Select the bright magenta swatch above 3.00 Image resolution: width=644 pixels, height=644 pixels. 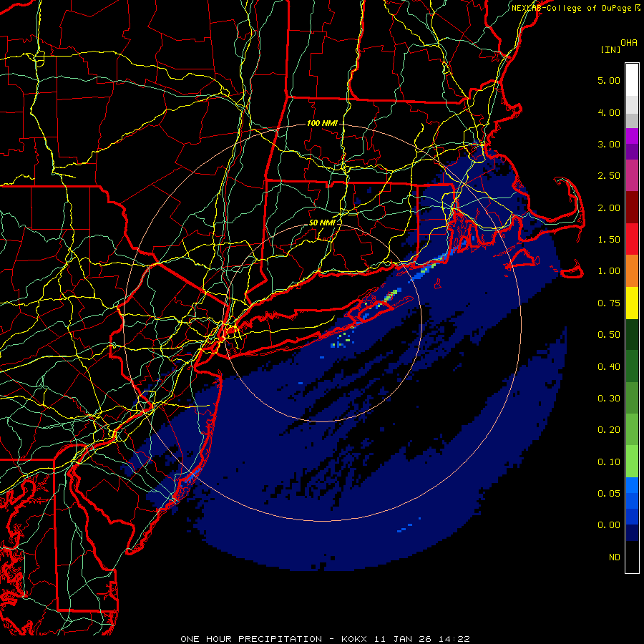[x=632, y=136]
